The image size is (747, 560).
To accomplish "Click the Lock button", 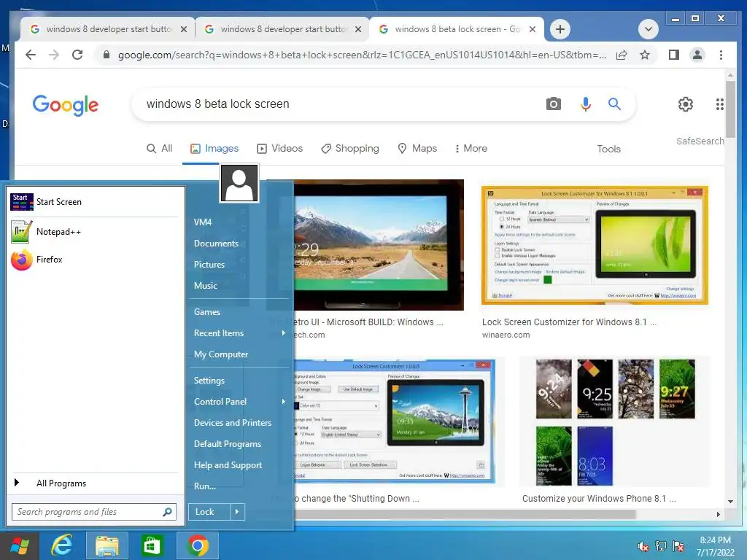I will 209,512.
